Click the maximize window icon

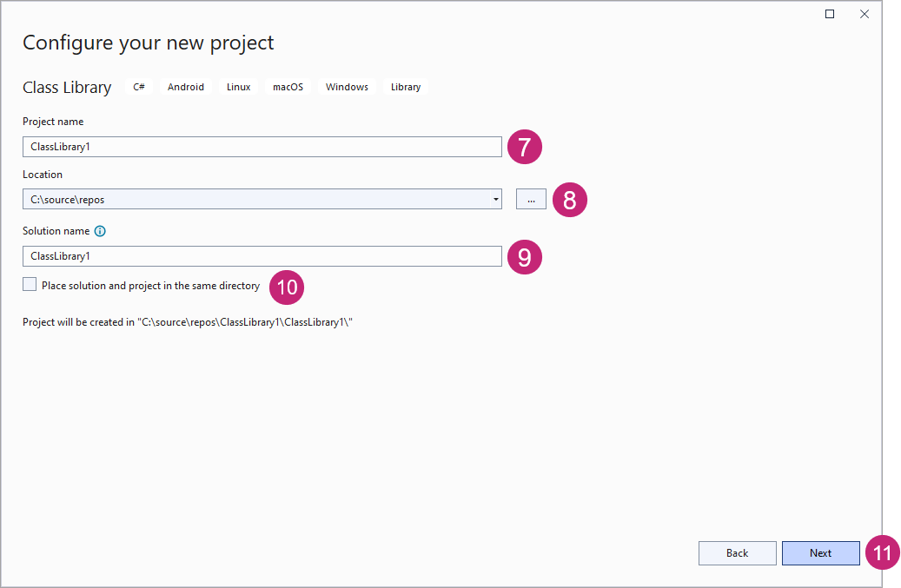click(830, 14)
